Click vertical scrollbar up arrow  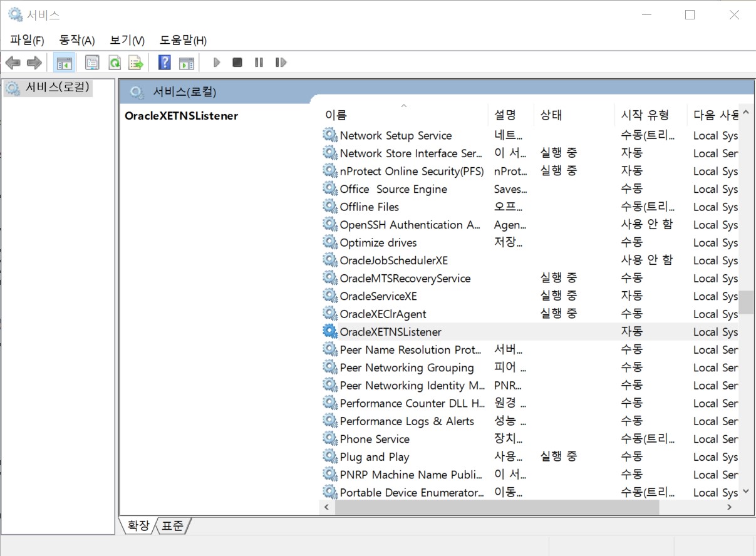point(746,113)
